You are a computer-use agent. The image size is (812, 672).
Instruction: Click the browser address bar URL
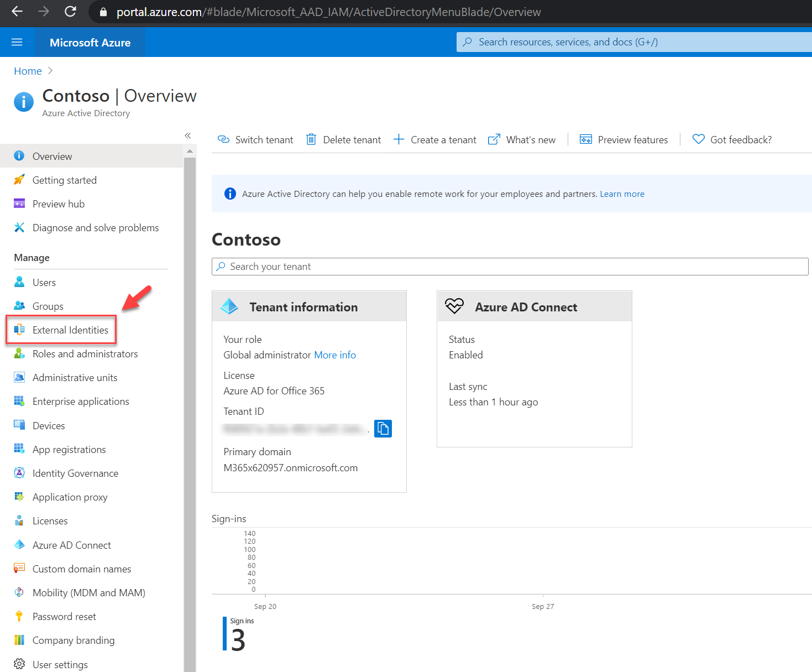328,12
